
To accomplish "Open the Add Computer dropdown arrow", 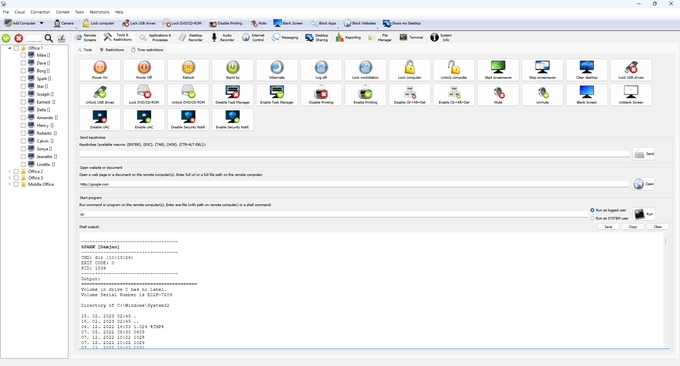I will [42, 23].
